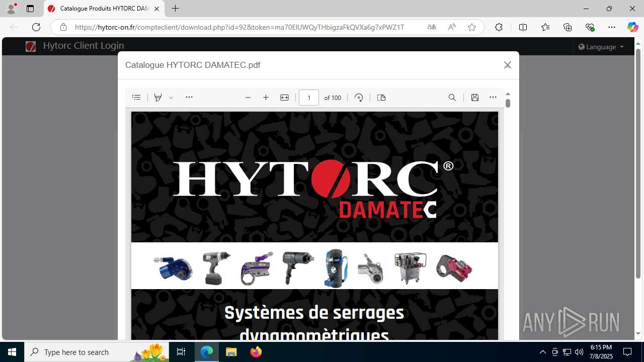Close the Catalogue Produits HYTORC tab

[157, 9]
